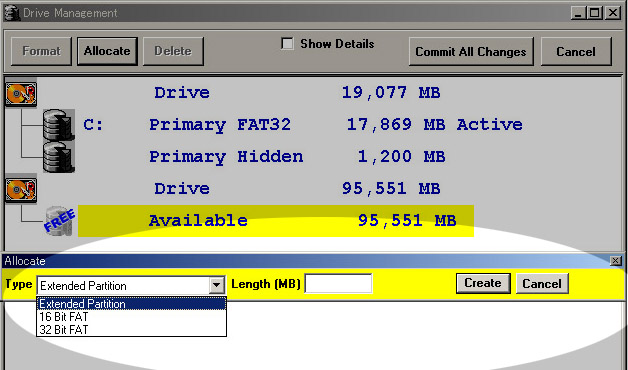Viewport: 628px width, 370px height.
Task: Enable the Show Details checkbox
Action: click(287, 43)
